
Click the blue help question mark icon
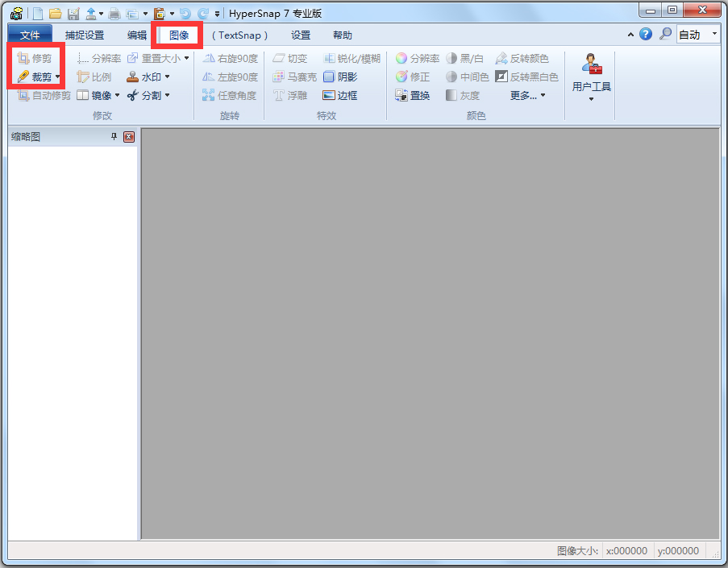tap(646, 34)
